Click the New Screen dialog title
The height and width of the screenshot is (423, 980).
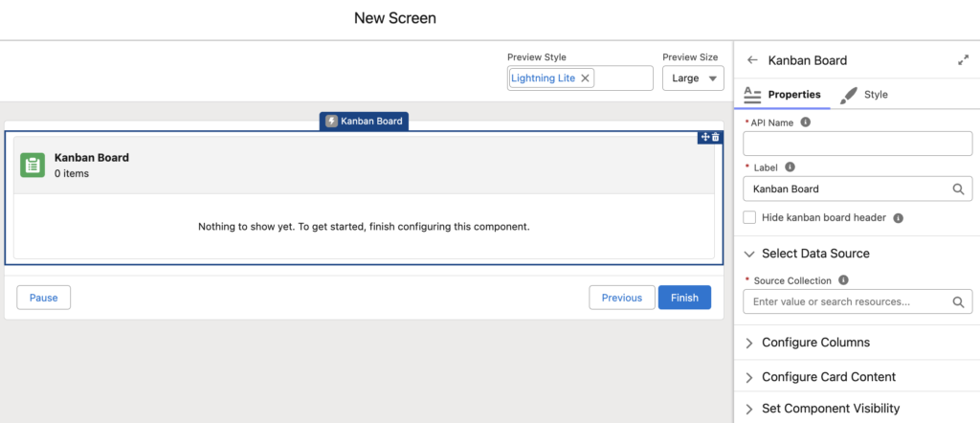pyautogui.click(x=395, y=18)
